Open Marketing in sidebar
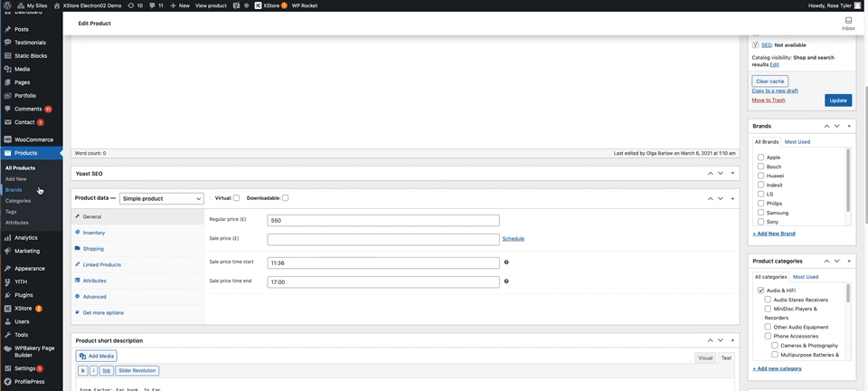This screenshot has width=868, height=391. [x=27, y=251]
